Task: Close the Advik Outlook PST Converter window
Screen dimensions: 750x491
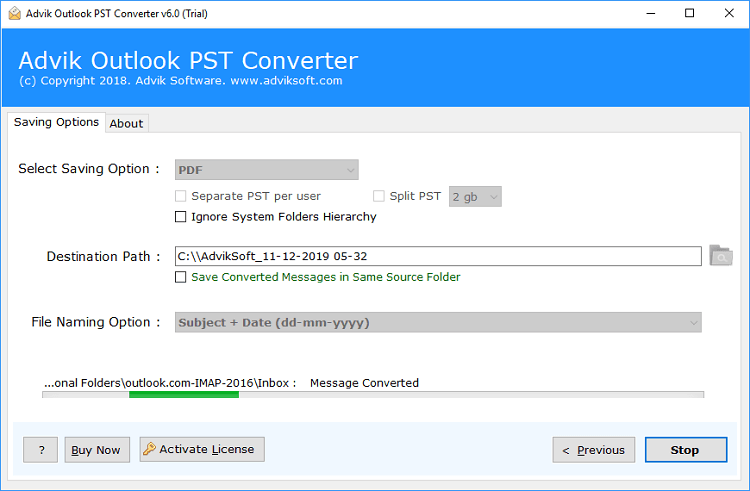Action: [x=729, y=13]
